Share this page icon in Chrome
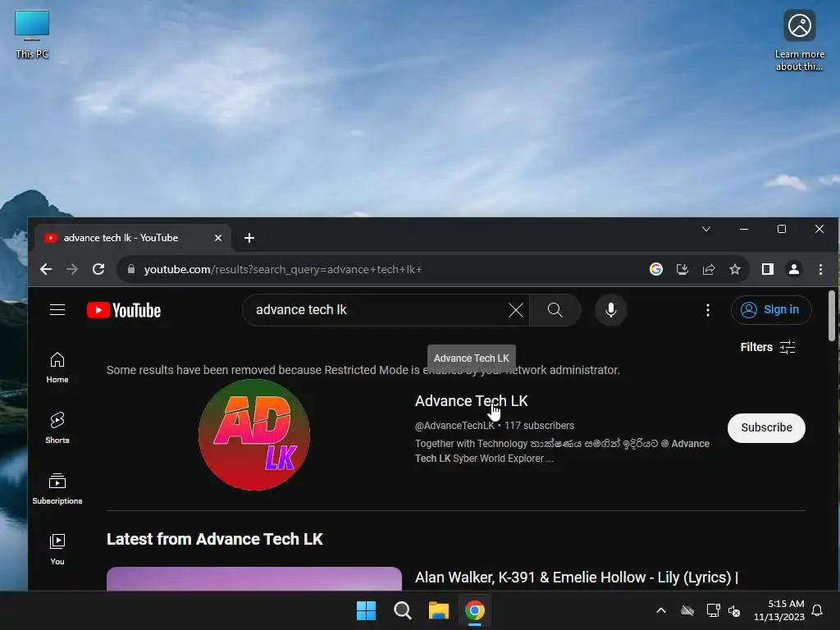Image resolution: width=840 pixels, height=630 pixels. (x=709, y=269)
